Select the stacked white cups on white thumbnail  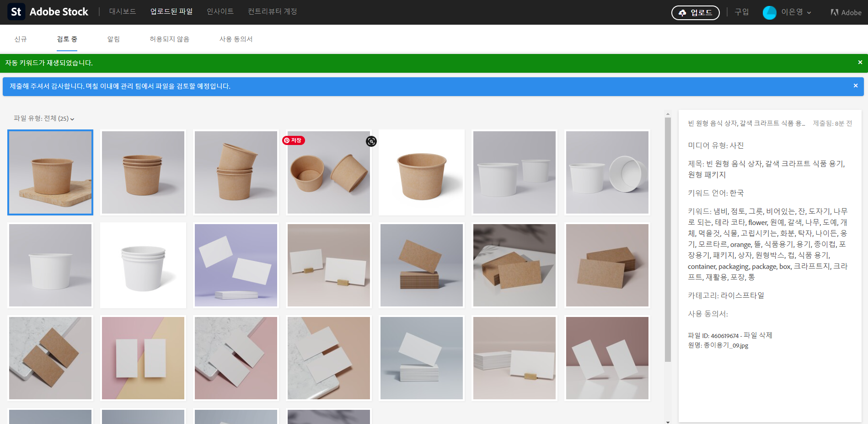[x=143, y=265]
